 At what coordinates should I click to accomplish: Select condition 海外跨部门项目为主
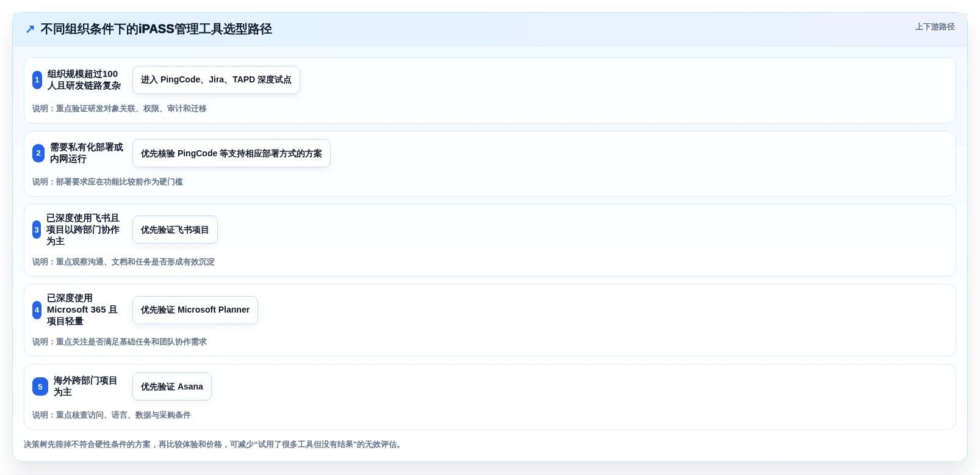point(85,386)
